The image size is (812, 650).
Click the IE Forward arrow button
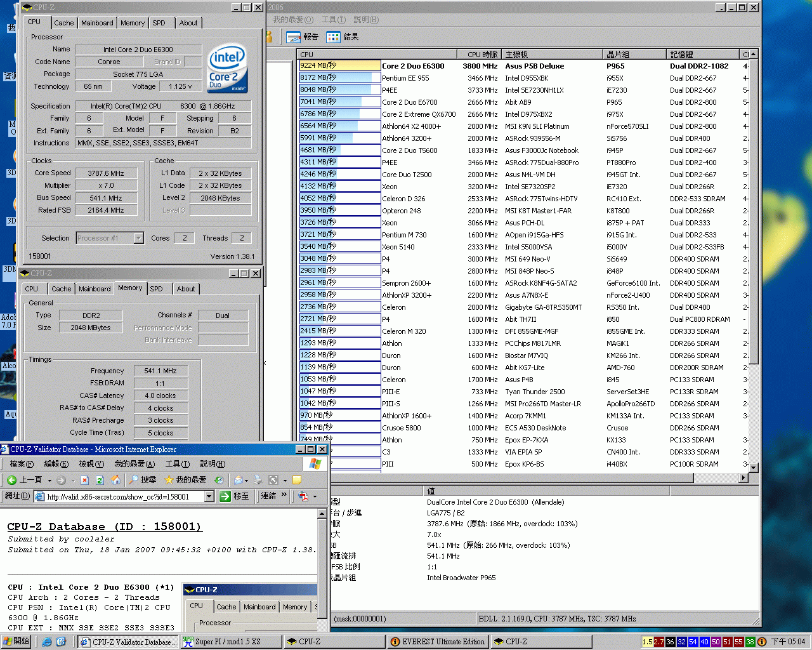[x=61, y=480]
